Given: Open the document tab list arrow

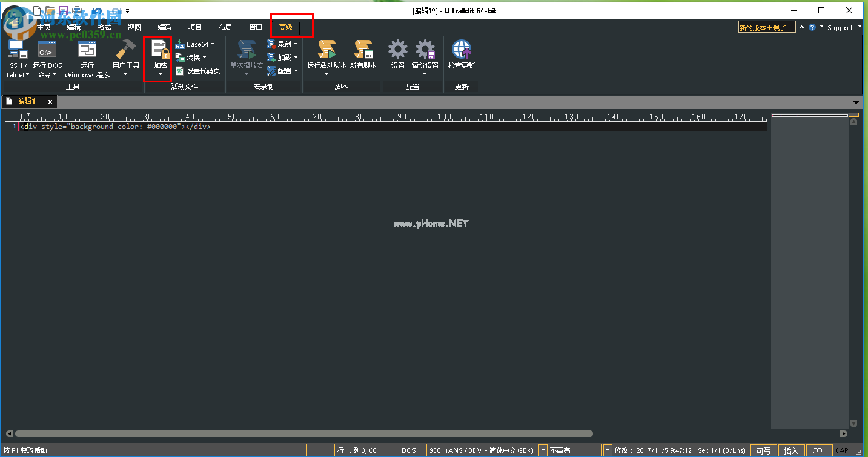Looking at the screenshot, I should 856,102.
